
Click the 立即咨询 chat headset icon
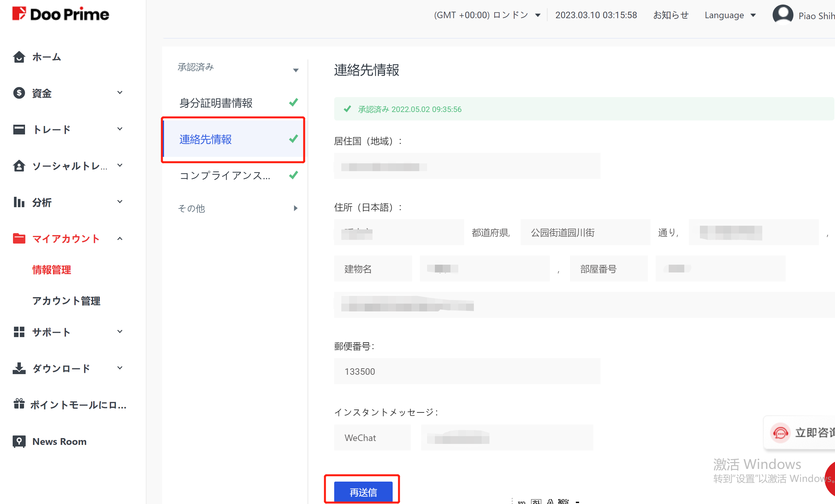click(x=780, y=433)
